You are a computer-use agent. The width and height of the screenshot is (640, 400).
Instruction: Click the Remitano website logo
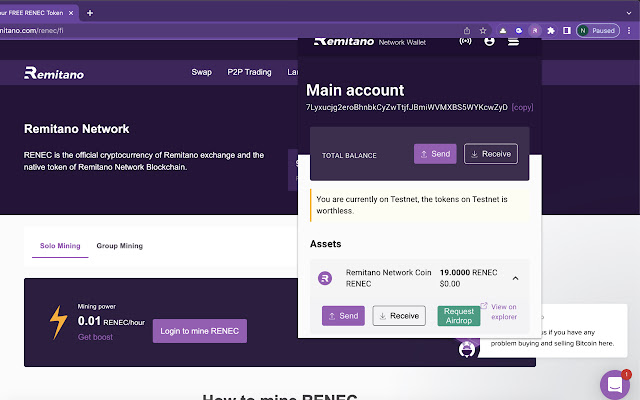(x=54, y=73)
